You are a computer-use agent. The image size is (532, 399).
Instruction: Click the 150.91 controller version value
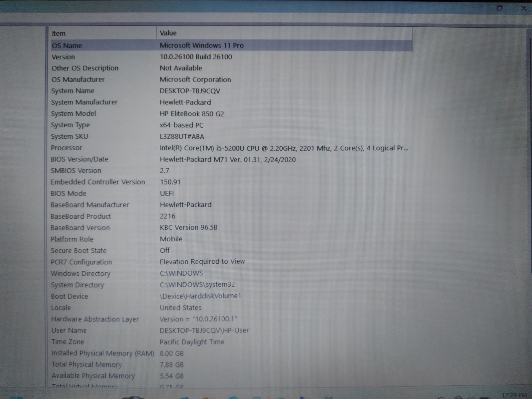point(170,182)
